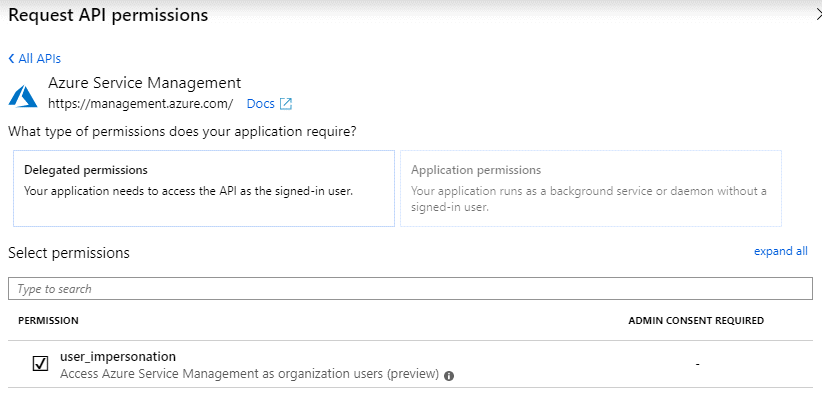Click the ADMIN CONSENT REQUIRED column header
Viewport: 822px width, 402px height.
pyautogui.click(x=695, y=321)
